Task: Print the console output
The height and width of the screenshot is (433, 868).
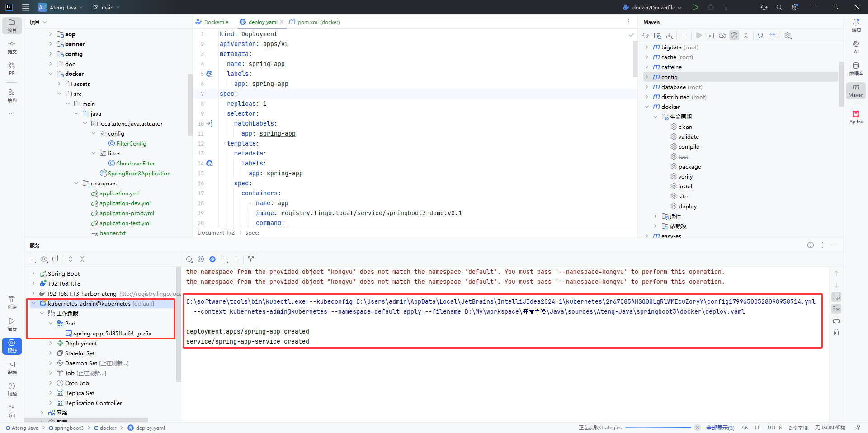Action: 836,320
